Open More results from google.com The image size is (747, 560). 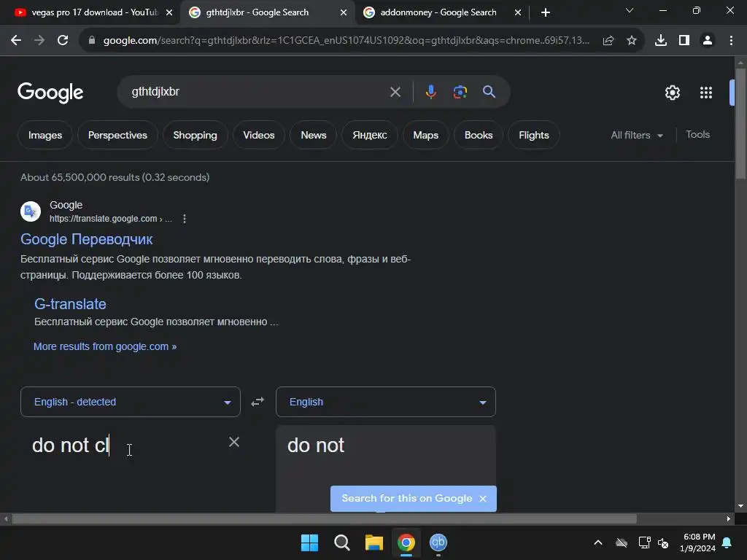[105, 346]
